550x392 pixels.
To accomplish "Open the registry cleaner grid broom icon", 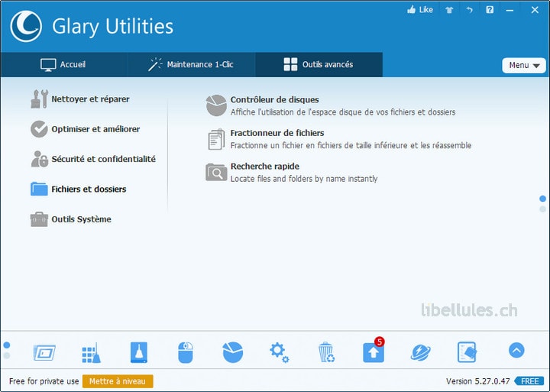I will 91,353.
